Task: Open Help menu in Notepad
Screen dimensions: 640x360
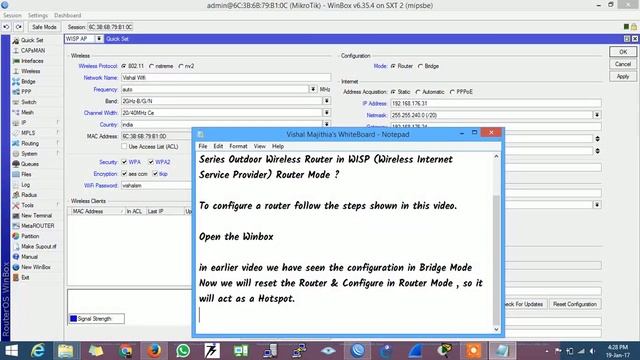Action: click(x=278, y=146)
